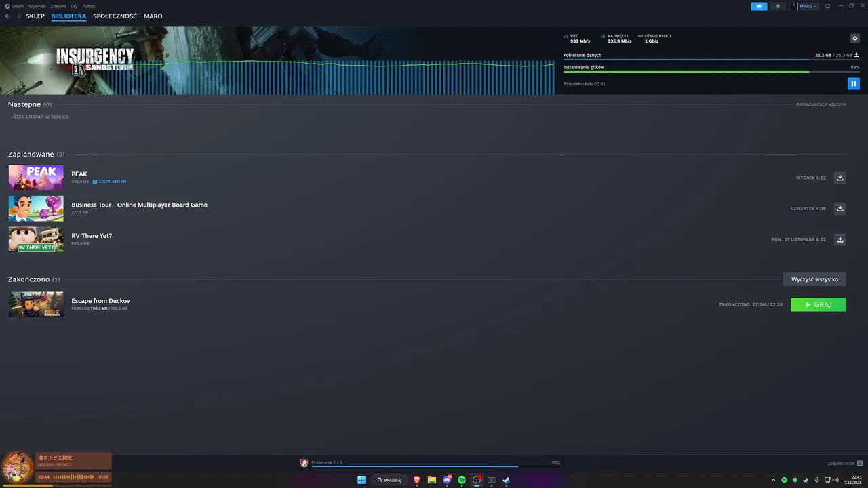The image size is (868, 488).
Task: Pause the Insurgency Sandstorm download
Action: point(853,83)
